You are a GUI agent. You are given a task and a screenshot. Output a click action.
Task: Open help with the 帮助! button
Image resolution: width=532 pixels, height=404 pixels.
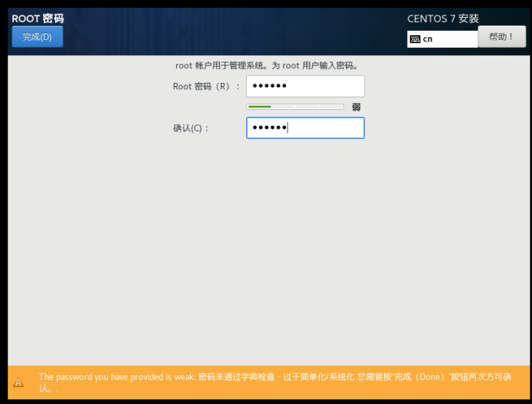coord(501,37)
